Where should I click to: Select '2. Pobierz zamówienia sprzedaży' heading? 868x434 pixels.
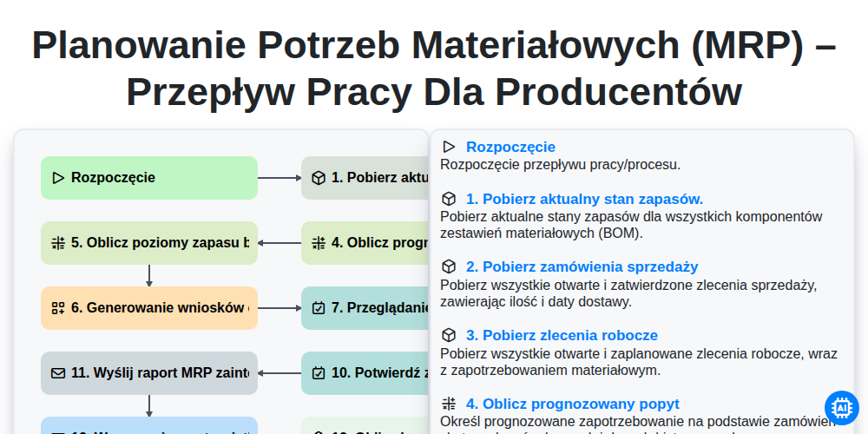pos(582,266)
